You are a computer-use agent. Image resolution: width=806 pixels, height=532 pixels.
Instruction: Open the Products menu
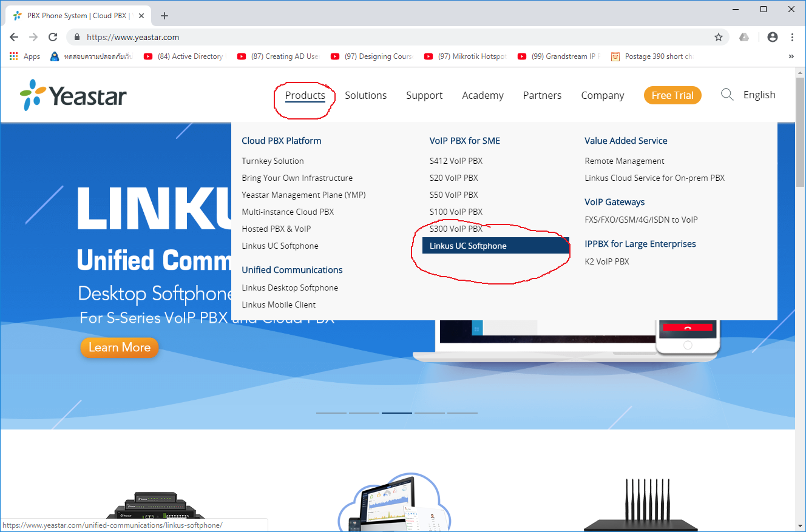[305, 95]
